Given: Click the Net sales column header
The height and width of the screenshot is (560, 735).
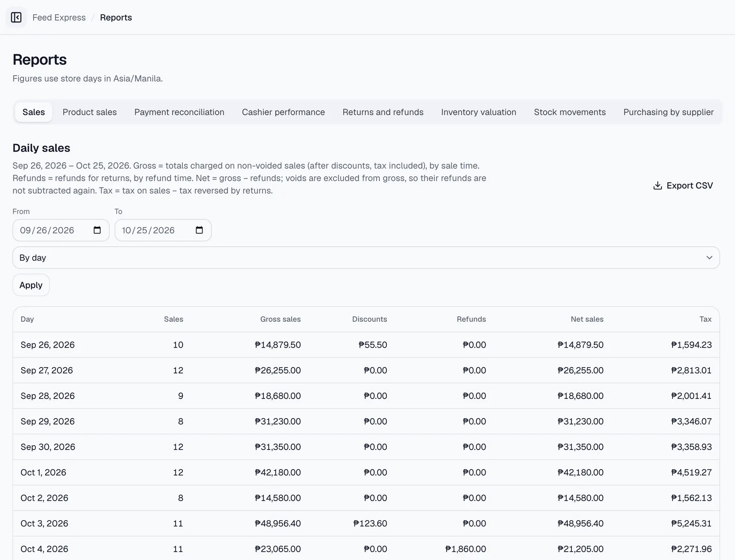Looking at the screenshot, I should click(587, 319).
